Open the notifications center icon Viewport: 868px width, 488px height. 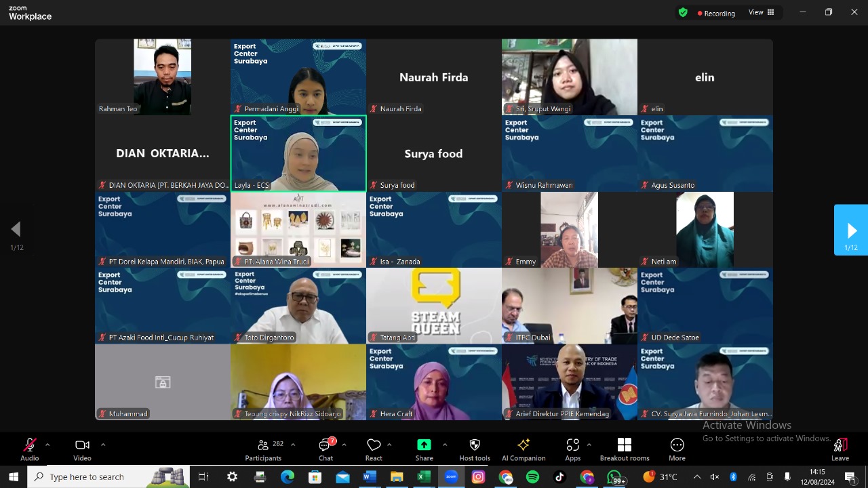pyautogui.click(x=850, y=477)
